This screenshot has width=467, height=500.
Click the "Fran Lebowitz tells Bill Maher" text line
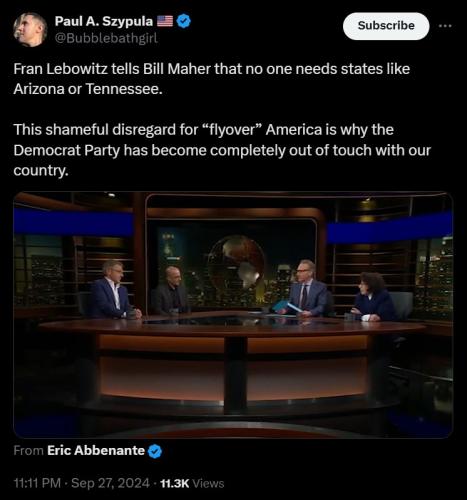point(212,69)
